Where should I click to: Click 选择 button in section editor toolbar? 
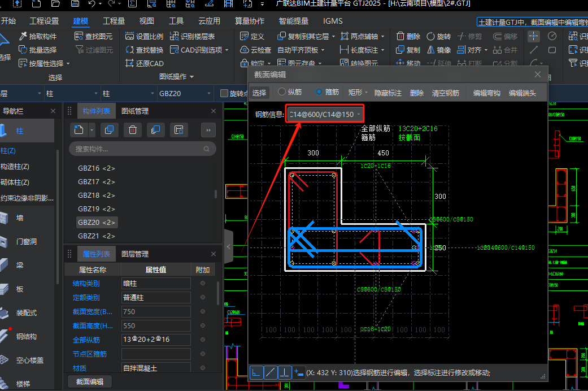click(x=259, y=93)
